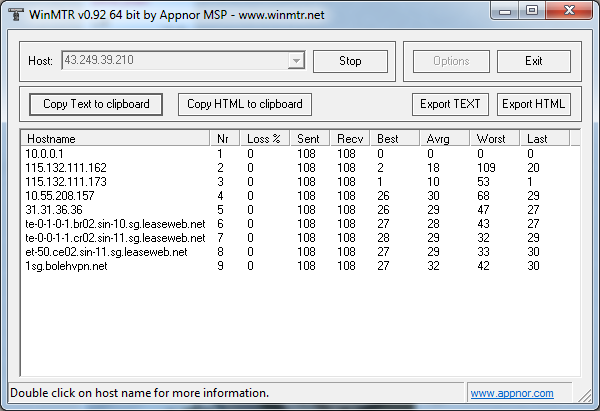Click Worst value 47 for 31.31.36.36
The height and width of the screenshot is (411, 600).
(483, 210)
